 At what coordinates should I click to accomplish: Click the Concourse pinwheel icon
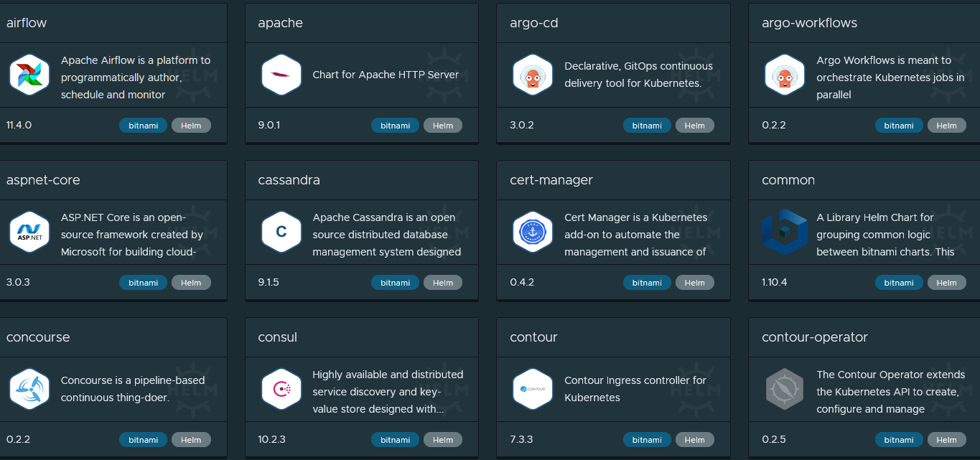pos(29,389)
